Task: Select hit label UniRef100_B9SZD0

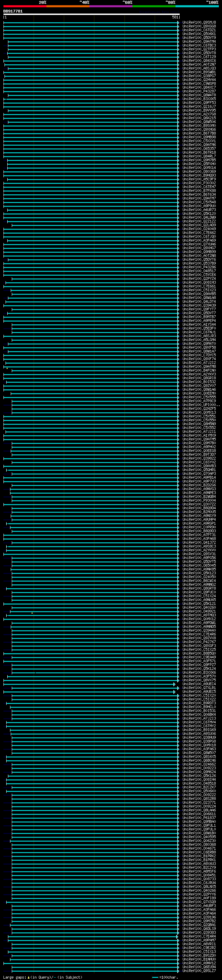Action: (199, 955)
